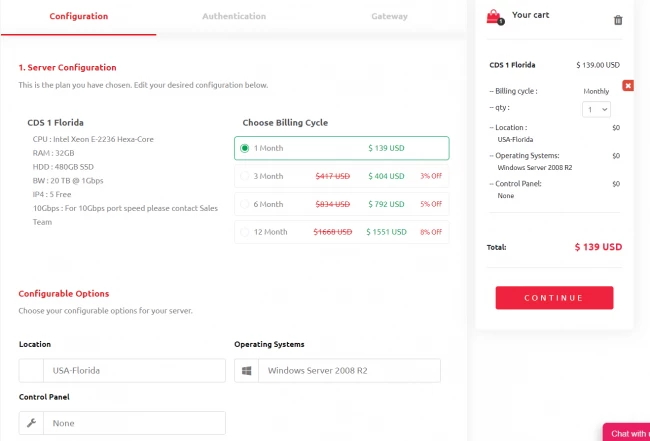Switch to the Gateway tab
The image size is (650, 441).
click(389, 16)
